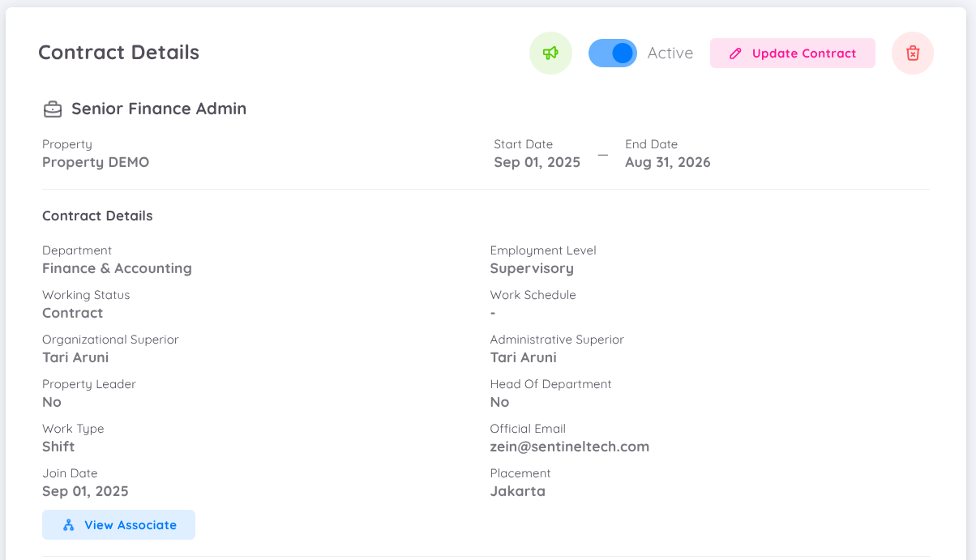Click the official email zein@sentineltech.com
The width and height of the screenshot is (976, 560).
click(x=569, y=446)
